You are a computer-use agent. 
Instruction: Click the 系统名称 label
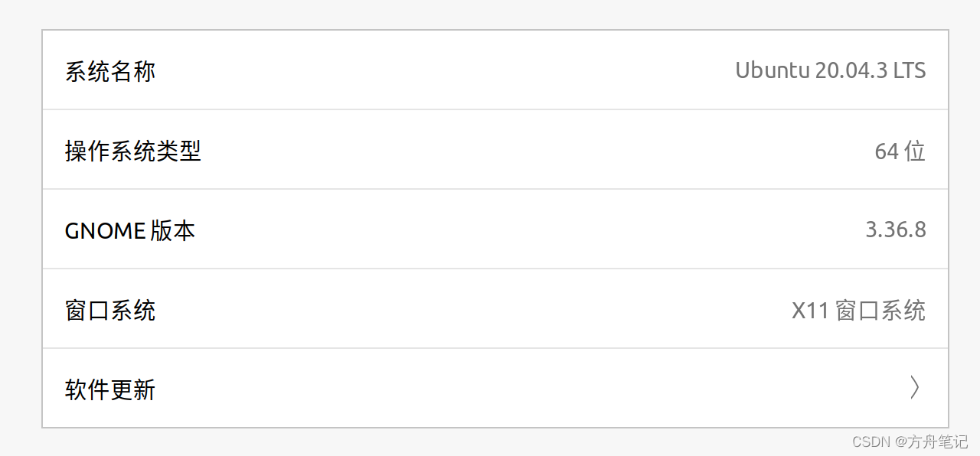pyautogui.click(x=110, y=72)
